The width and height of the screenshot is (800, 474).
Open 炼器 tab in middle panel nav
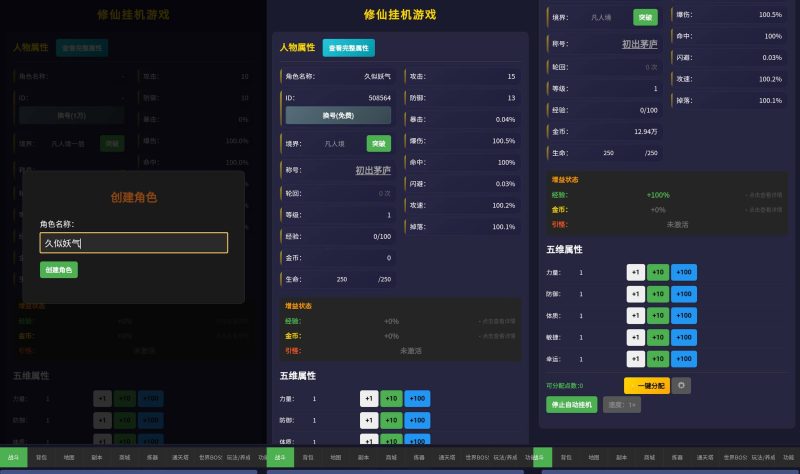(419, 457)
